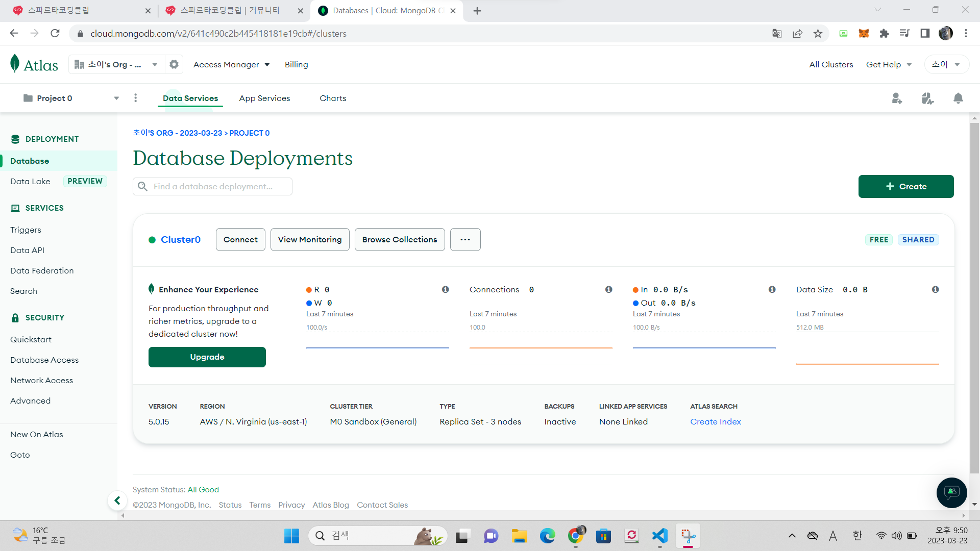Select Database in sidebar

click(59, 161)
